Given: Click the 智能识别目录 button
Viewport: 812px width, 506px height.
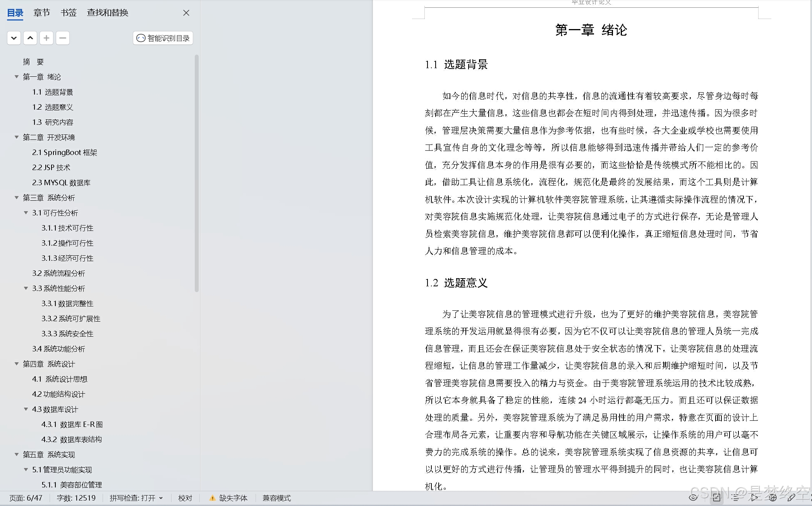Looking at the screenshot, I should point(163,38).
